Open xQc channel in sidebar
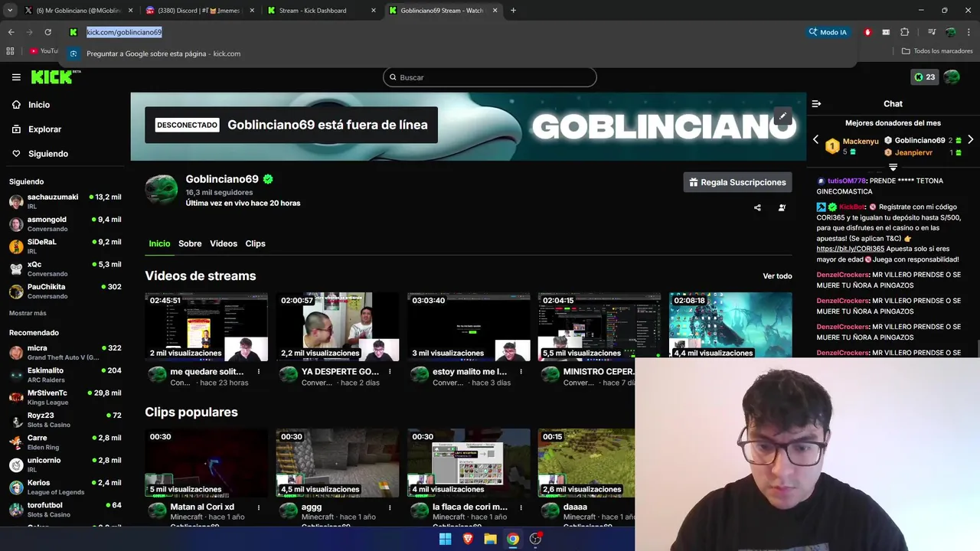The height and width of the screenshot is (551, 980). 65,269
